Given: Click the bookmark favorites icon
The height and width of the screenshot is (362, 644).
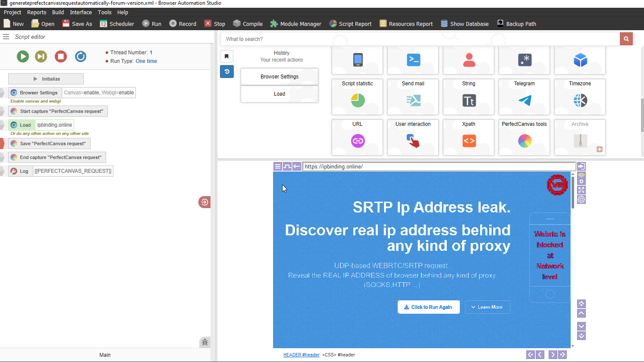Looking at the screenshot, I should pos(226,56).
